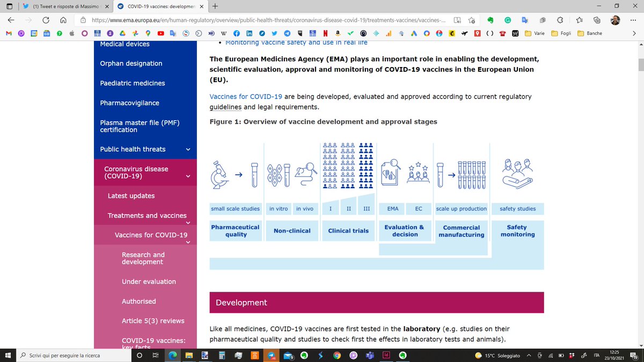Reload the page with refresh icon
Image resolution: width=644 pixels, height=362 pixels.
[46, 20]
